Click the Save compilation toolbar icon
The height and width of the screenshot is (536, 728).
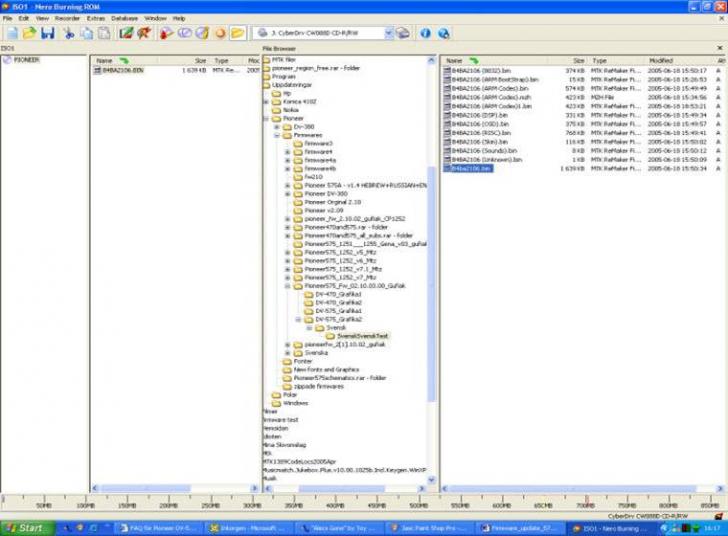click(48, 33)
